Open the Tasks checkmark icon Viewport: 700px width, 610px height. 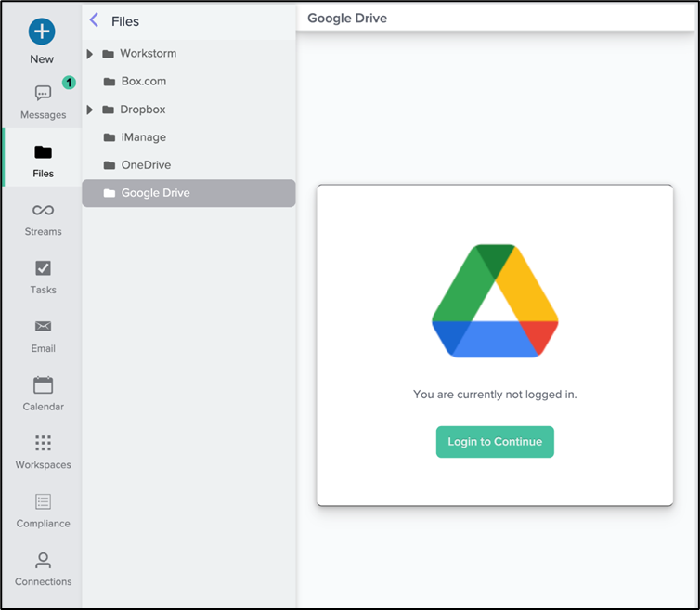coord(44,268)
